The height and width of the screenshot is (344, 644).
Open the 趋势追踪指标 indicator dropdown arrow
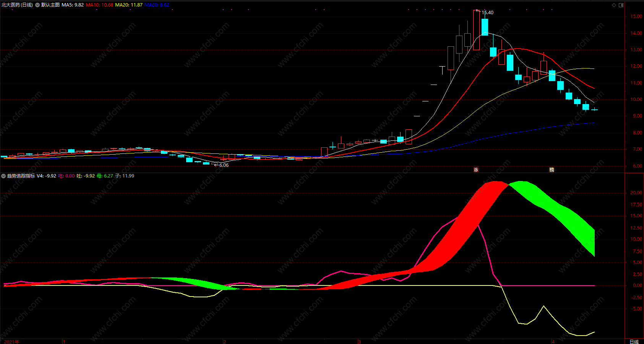(x=3, y=176)
